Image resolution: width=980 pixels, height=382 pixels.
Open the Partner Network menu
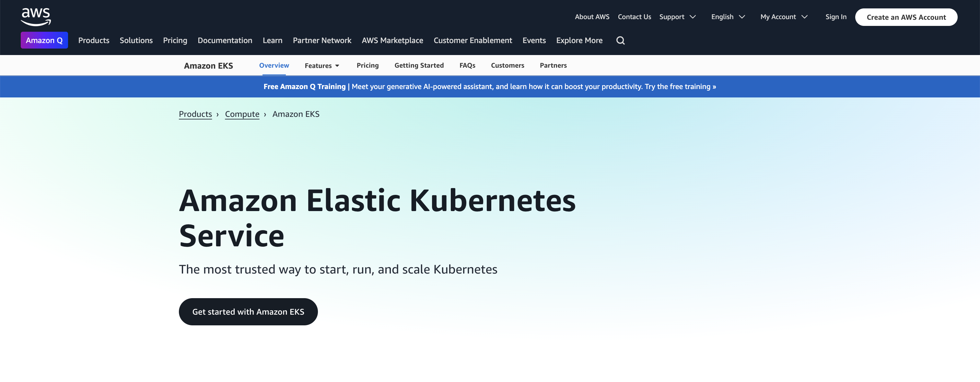(x=322, y=40)
